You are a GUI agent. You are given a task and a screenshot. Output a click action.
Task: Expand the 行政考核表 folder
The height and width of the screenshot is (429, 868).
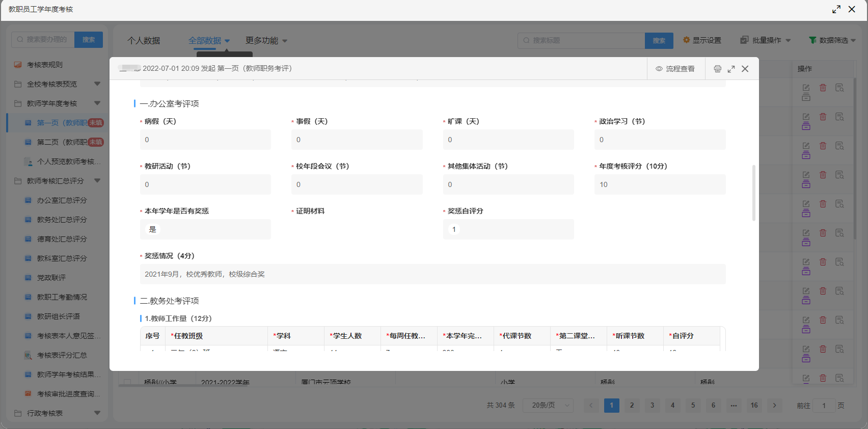point(97,413)
